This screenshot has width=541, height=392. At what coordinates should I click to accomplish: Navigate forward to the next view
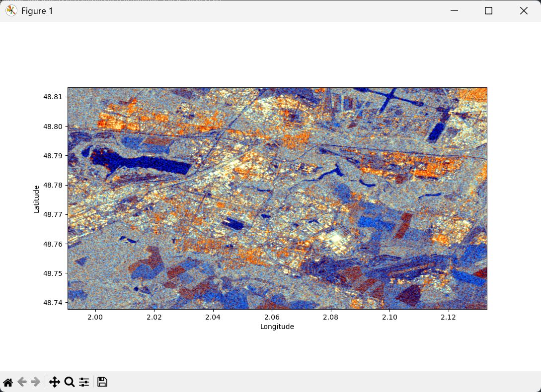(35, 382)
